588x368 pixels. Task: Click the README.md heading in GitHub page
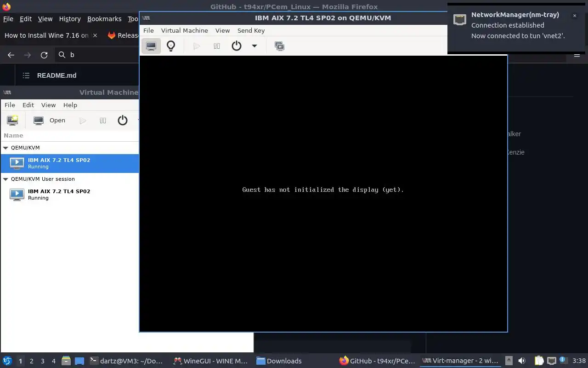57,75
